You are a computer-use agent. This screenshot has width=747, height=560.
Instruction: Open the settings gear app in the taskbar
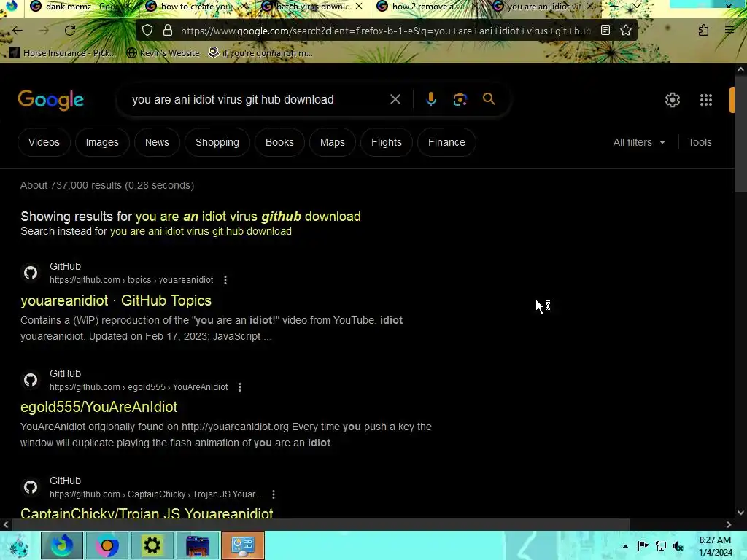[x=152, y=545]
